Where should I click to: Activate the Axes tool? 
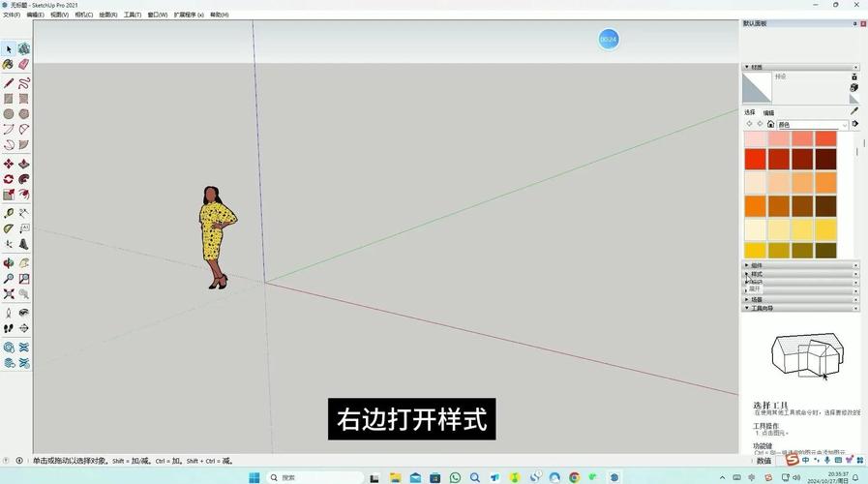coord(9,244)
